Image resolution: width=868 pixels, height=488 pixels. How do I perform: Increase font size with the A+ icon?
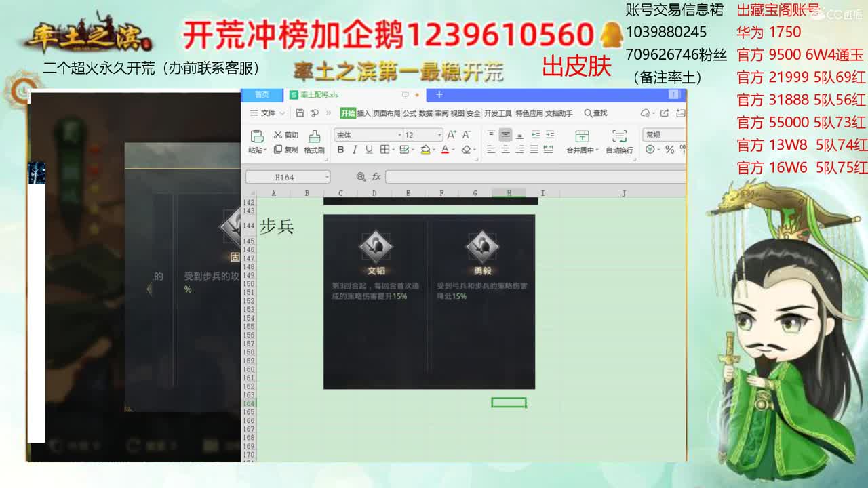[452, 135]
